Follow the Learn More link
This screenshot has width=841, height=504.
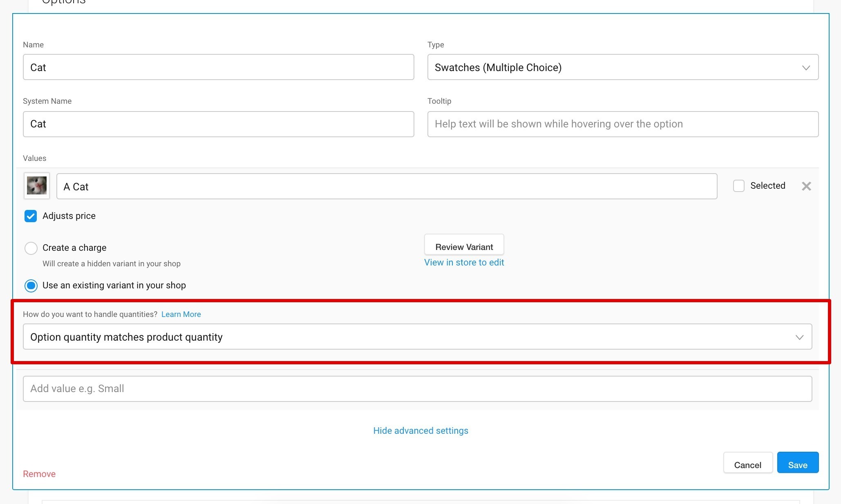181,314
